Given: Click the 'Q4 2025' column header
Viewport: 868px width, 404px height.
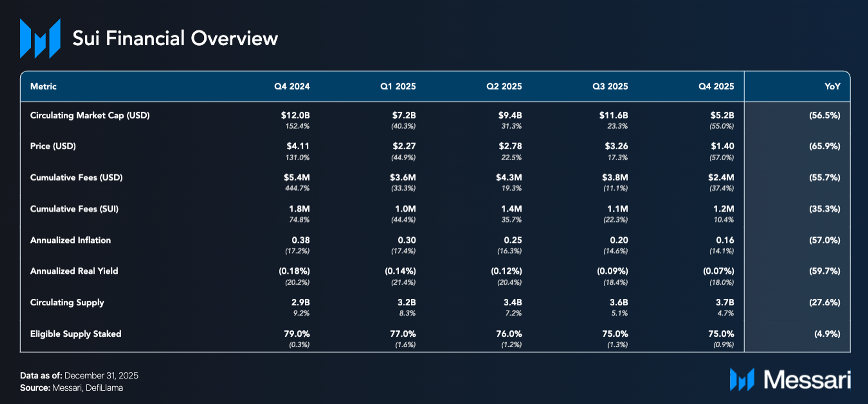Looking at the screenshot, I should [x=716, y=86].
